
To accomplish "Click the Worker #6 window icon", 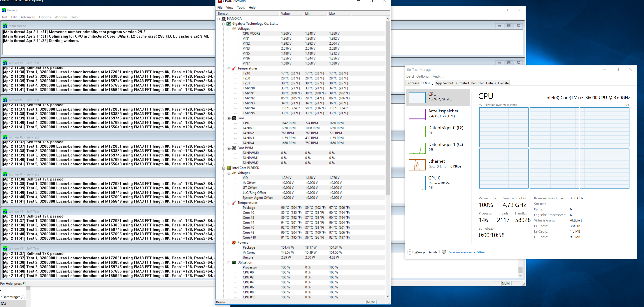I will pos(5,248).
